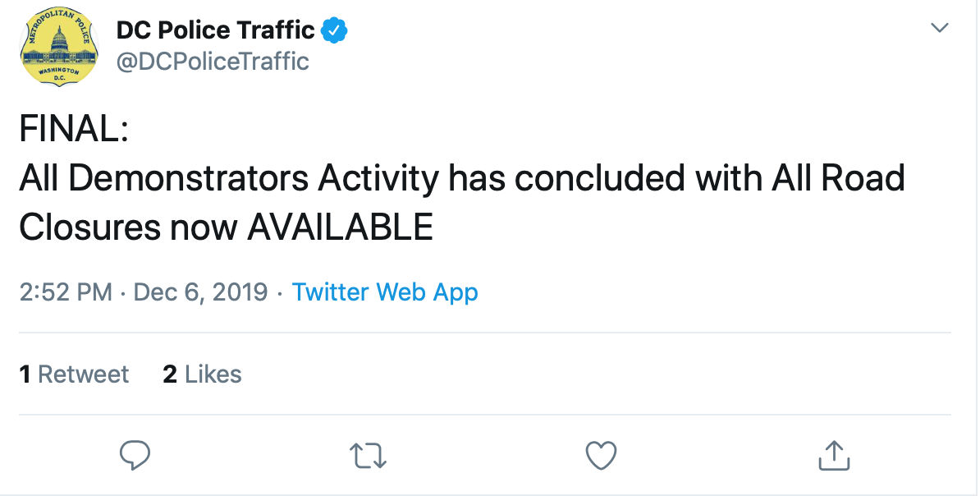Click the blue verified checkmark badge
Viewport: 980px width, 496px height.
pyautogui.click(x=334, y=30)
